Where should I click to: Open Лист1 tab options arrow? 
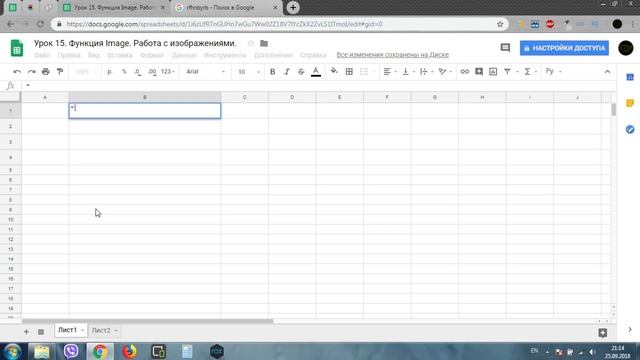[x=82, y=330]
